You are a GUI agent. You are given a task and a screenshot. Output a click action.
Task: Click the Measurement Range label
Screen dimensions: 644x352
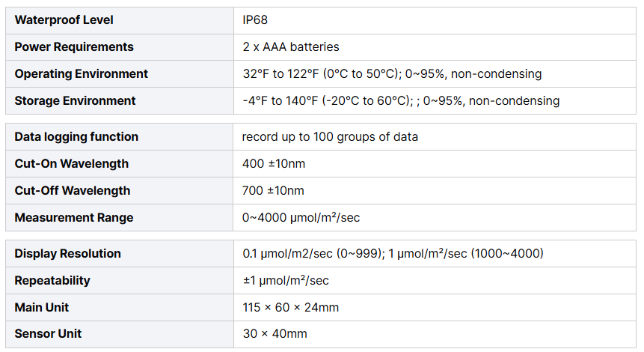74,218
